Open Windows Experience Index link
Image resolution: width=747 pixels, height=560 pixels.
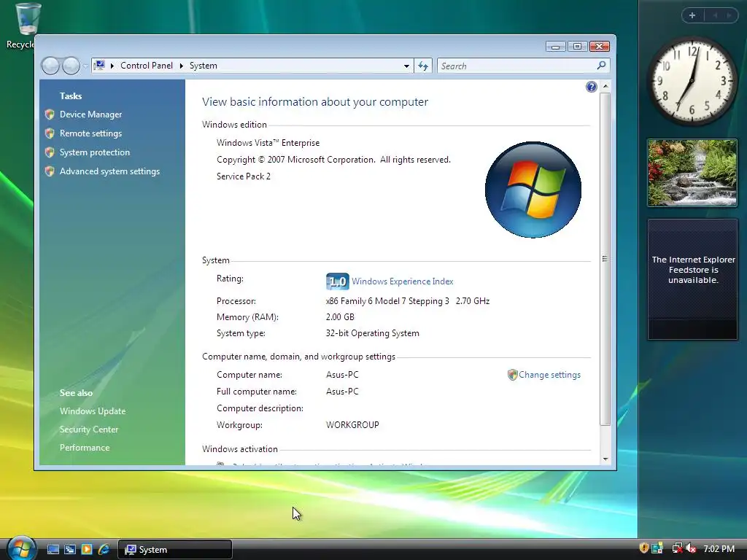(402, 281)
